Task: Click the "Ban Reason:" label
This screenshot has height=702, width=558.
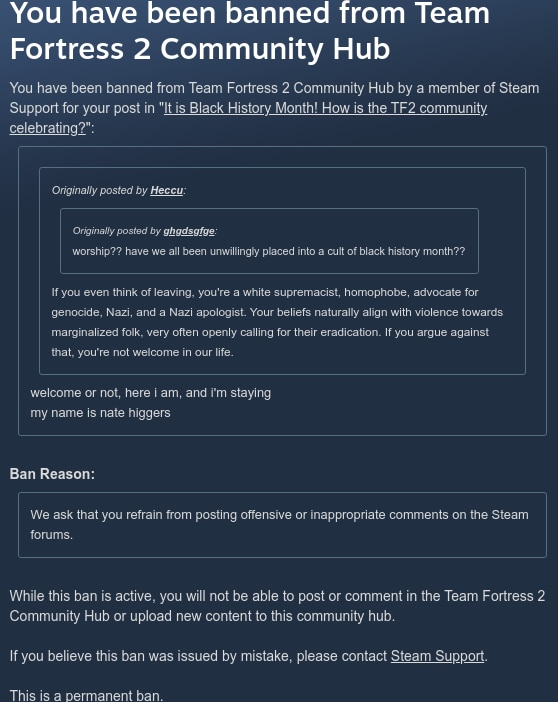Action: point(52,474)
